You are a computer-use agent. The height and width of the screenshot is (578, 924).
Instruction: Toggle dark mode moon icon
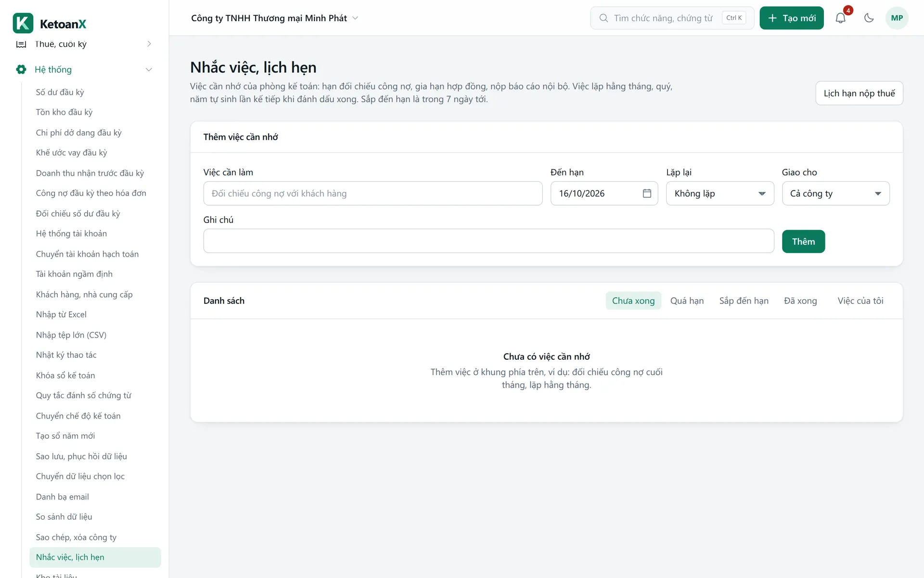coord(869,18)
